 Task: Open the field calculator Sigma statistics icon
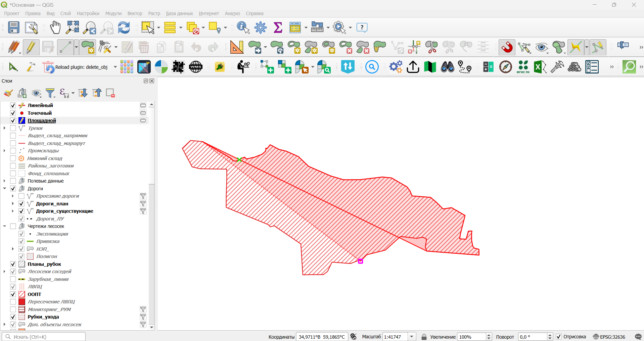point(278,28)
